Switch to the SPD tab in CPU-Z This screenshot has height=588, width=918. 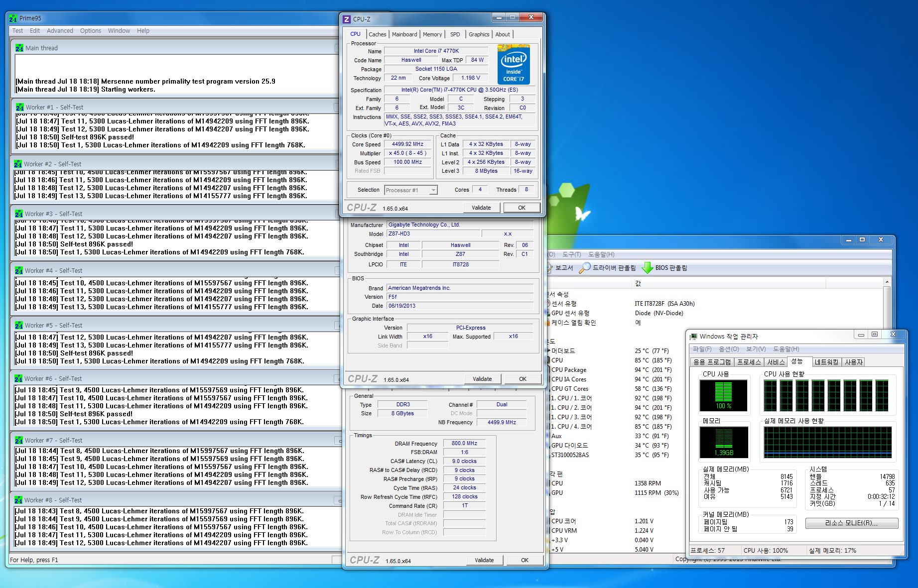pyautogui.click(x=455, y=34)
